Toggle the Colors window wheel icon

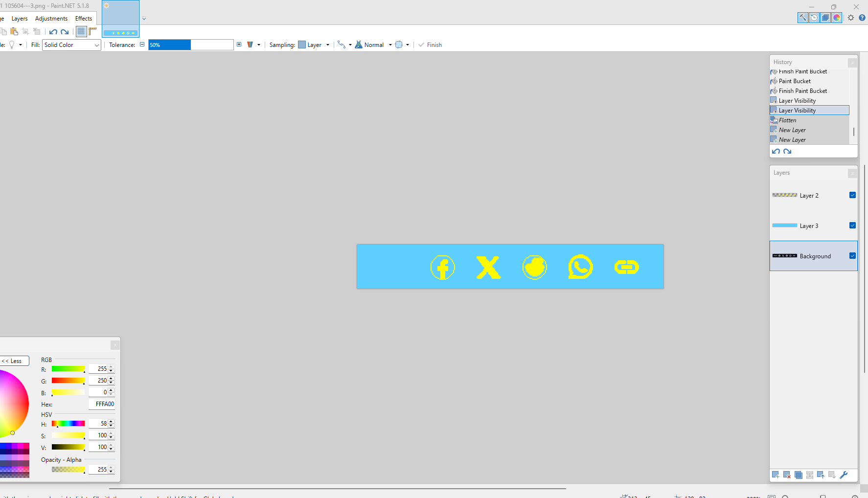(837, 18)
